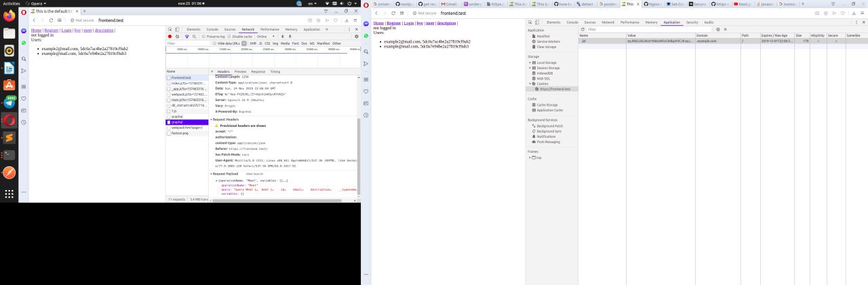Click Home link in right window page

[x=378, y=23]
